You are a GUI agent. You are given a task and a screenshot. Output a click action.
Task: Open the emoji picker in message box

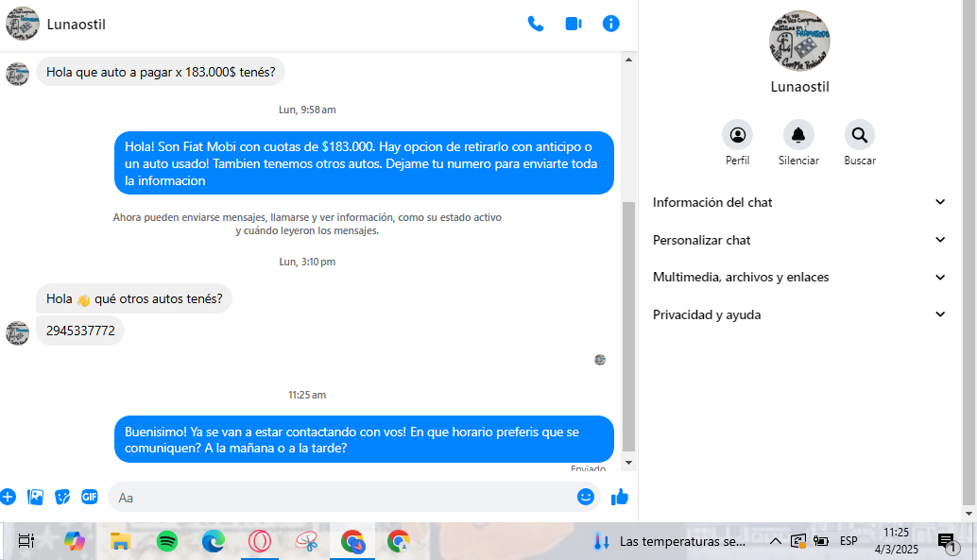tap(585, 497)
